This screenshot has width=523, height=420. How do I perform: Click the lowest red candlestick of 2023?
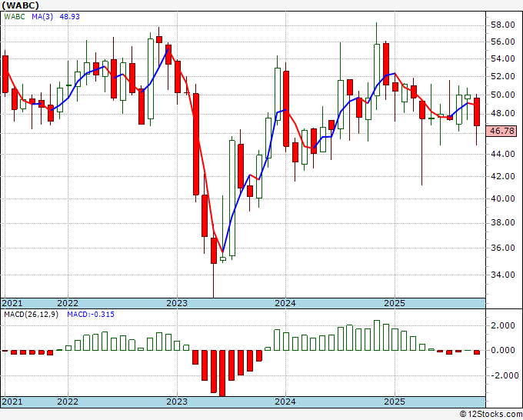[214, 251]
